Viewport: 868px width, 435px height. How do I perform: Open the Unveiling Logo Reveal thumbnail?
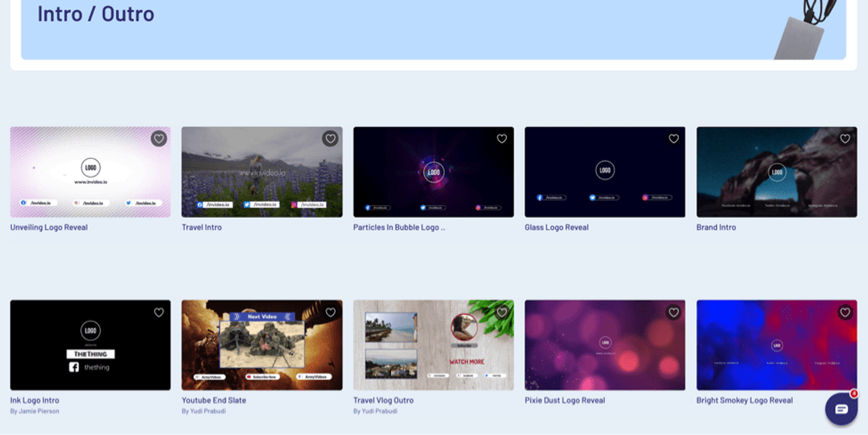[90, 171]
